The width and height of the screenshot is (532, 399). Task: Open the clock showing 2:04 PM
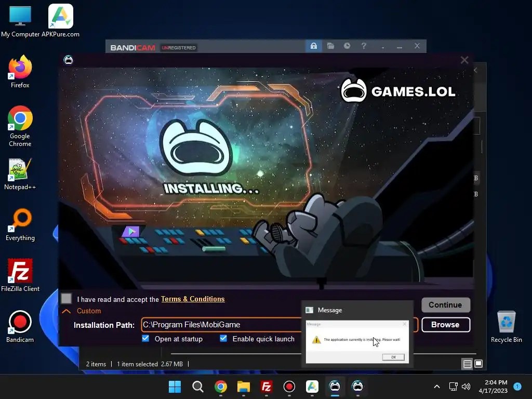pyautogui.click(x=493, y=387)
